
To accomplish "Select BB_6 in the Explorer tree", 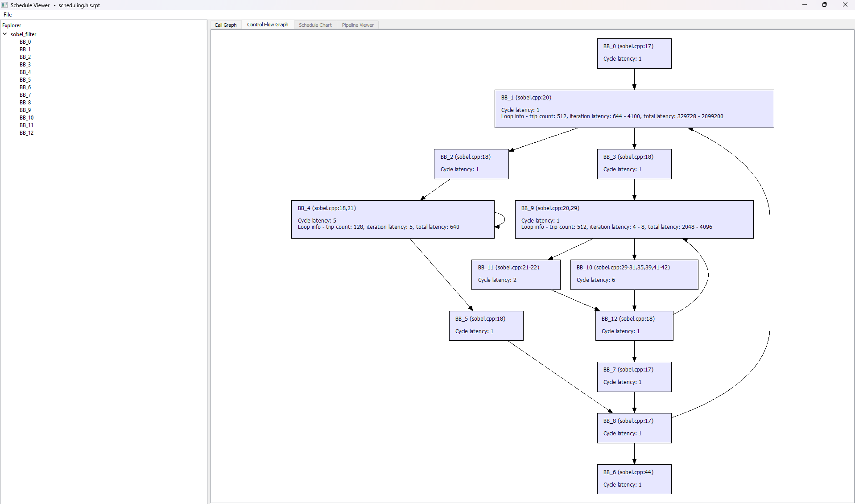I will (25, 87).
